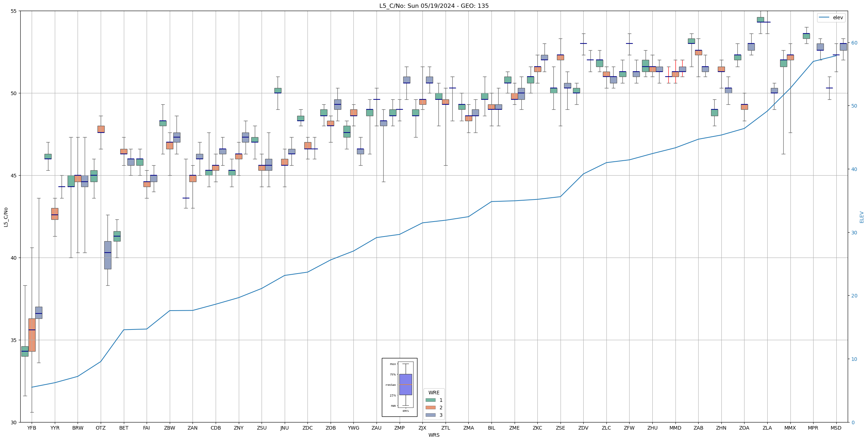The image size is (868, 441).
Task: Click the x-axis label 'ZAB'
Action: click(698, 428)
